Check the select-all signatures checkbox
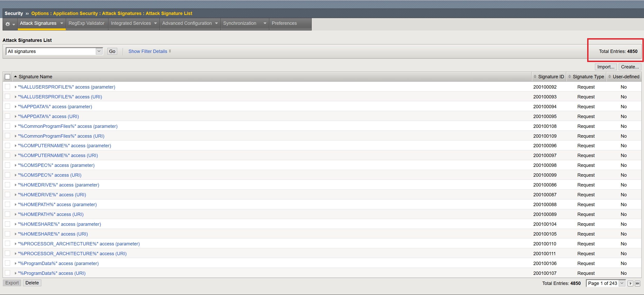Image resolution: width=644 pixels, height=295 pixels. click(7, 77)
